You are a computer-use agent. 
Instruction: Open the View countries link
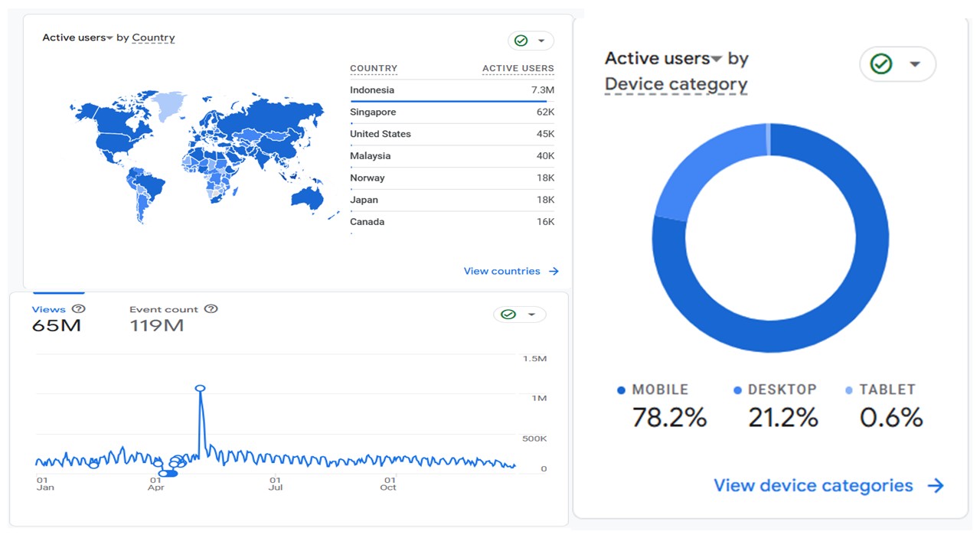point(501,271)
